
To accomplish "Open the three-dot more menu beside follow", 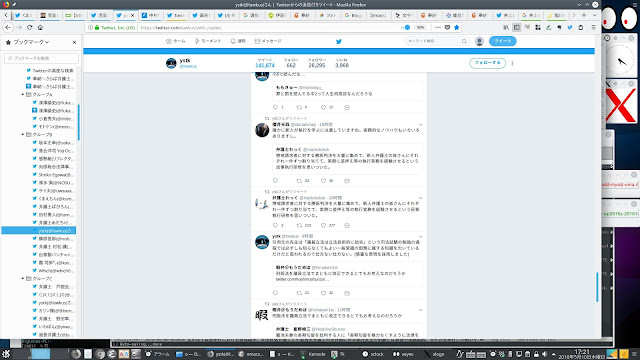I will coord(513,63).
